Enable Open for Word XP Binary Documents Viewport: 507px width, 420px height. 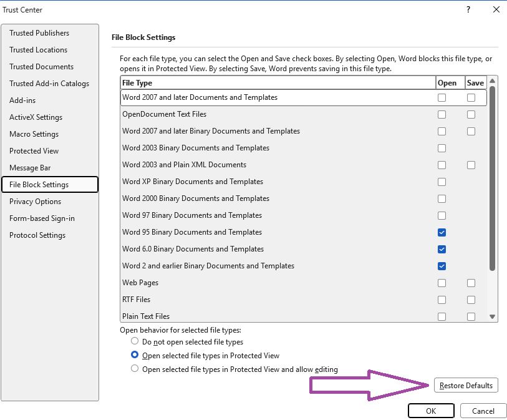pyautogui.click(x=442, y=182)
